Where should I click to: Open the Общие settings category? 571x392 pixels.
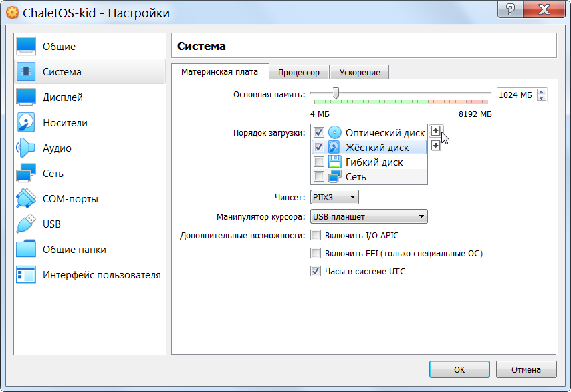tap(90, 46)
